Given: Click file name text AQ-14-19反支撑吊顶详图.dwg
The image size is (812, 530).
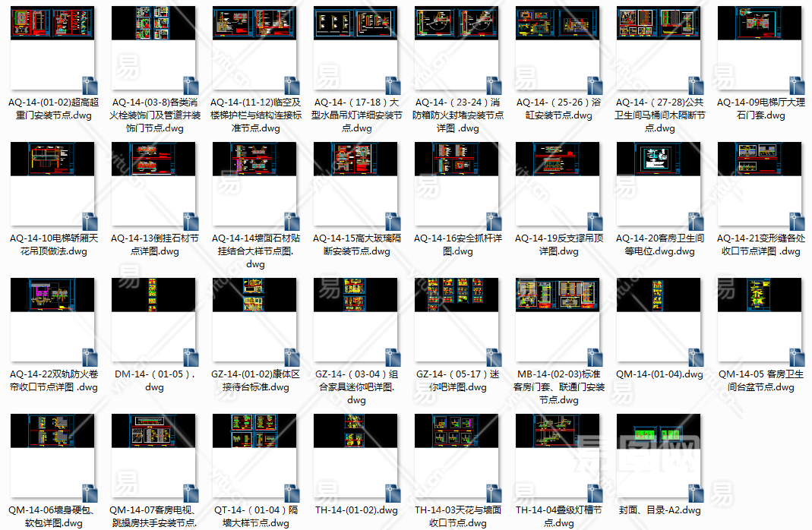Looking at the screenshot, I should click(559, 244).
